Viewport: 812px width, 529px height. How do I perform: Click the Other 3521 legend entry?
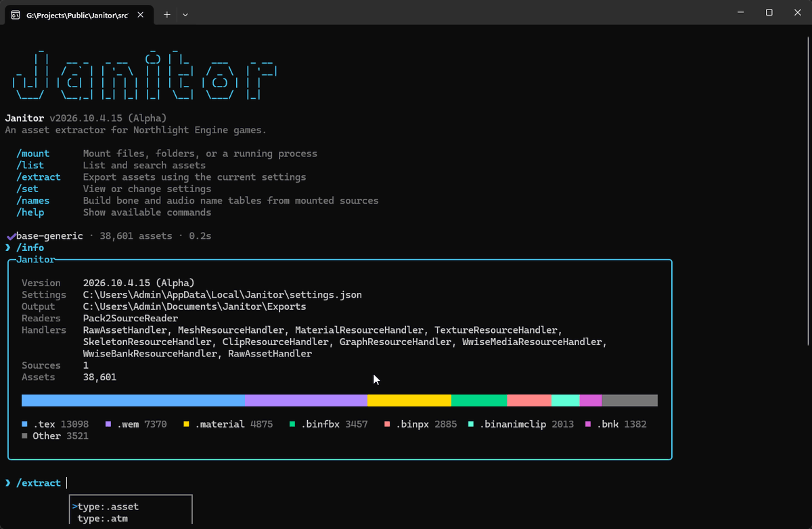55,436
